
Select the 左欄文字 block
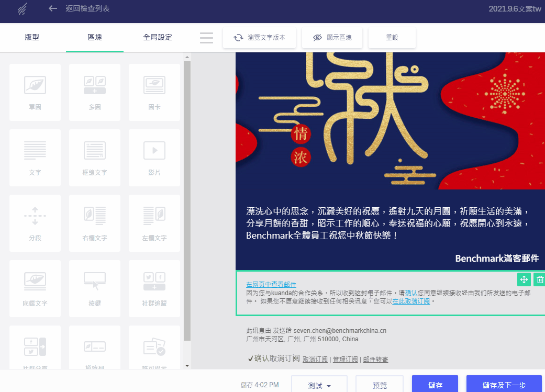154,223
